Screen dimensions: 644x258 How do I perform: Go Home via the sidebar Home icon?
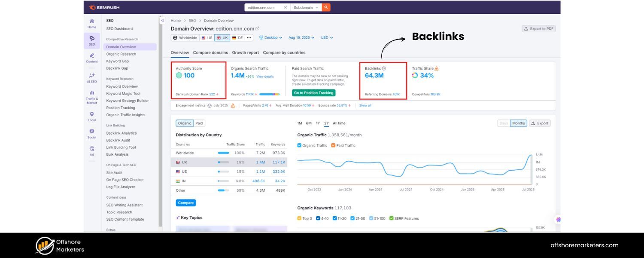click(x=91, y=23)
